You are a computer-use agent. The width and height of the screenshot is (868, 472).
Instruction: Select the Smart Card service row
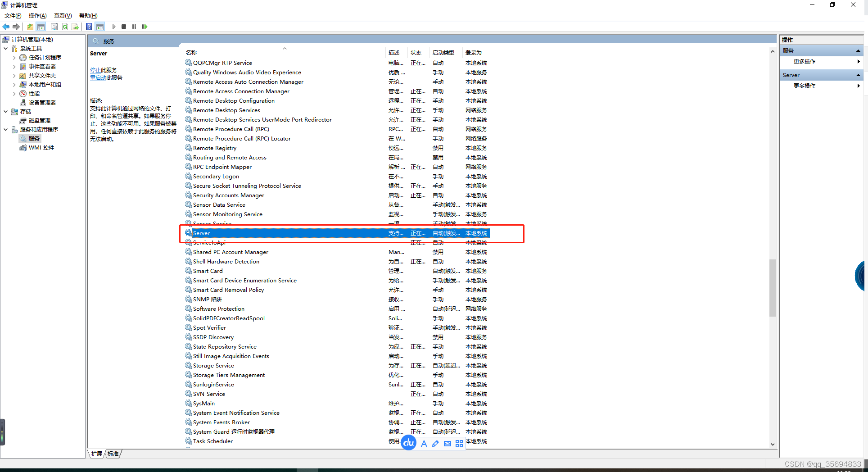pyautogui.click(x=337, y=271)
